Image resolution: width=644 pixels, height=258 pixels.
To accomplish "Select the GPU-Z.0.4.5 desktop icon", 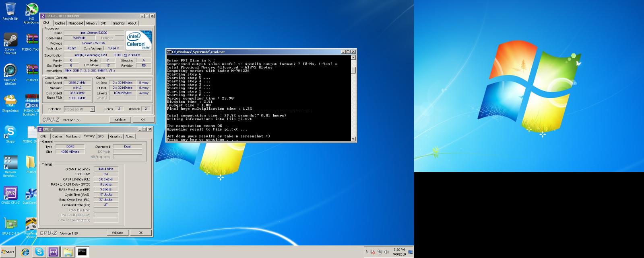I will point(10,226).
